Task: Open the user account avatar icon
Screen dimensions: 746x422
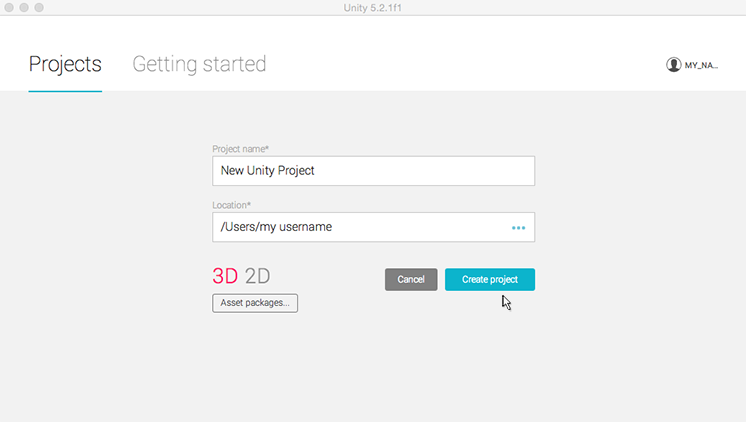Action: point(673,64)
